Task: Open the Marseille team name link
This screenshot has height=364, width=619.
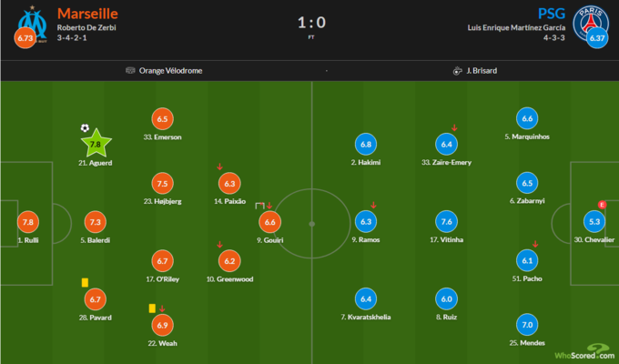Action: click(x=86, y=14)
